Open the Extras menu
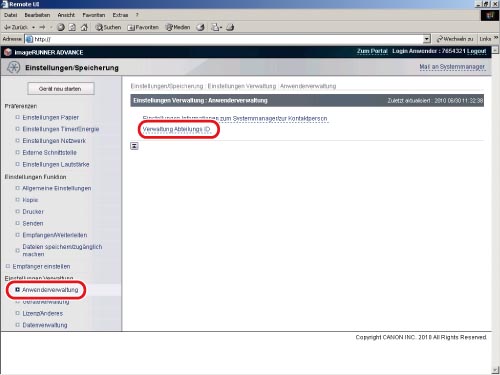The image size is (500, 375). click(120, 15)
